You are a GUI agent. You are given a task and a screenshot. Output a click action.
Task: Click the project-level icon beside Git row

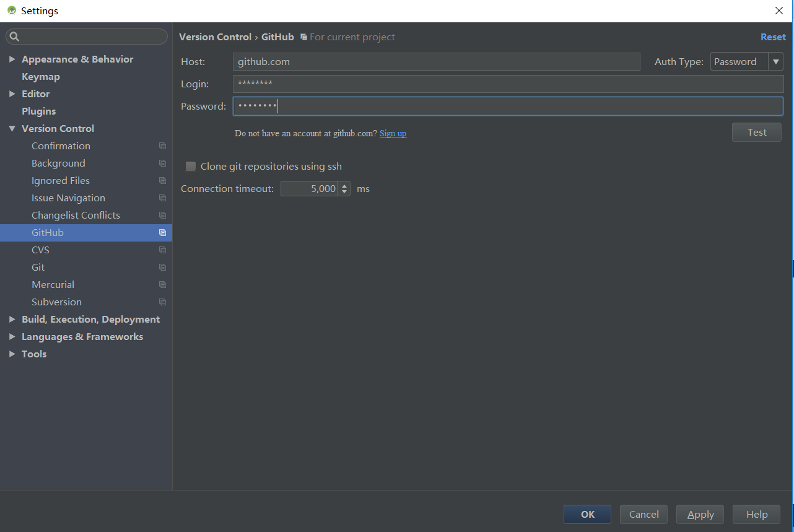pyautogui.click(x=162, y=268)
